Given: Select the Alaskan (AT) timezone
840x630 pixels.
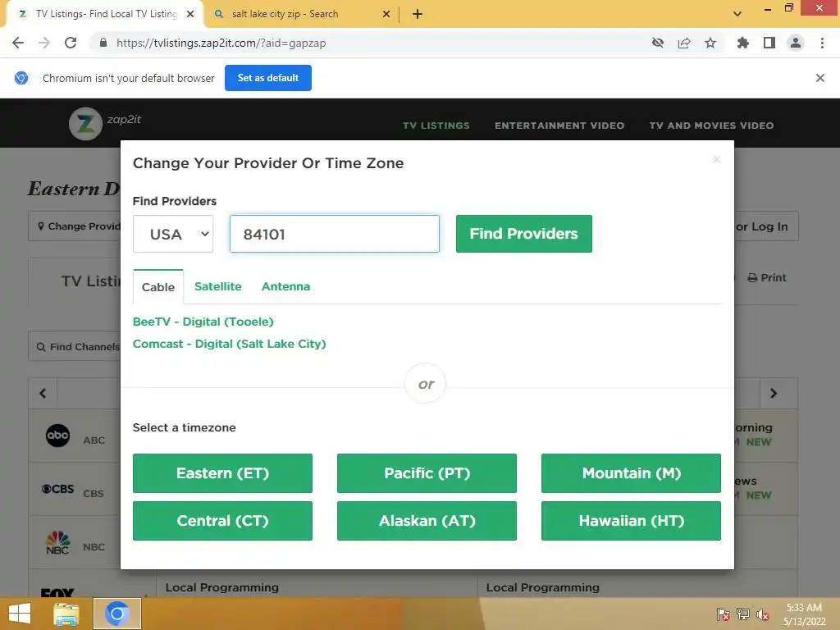Looking at the screenshot, I should (427, 521).
